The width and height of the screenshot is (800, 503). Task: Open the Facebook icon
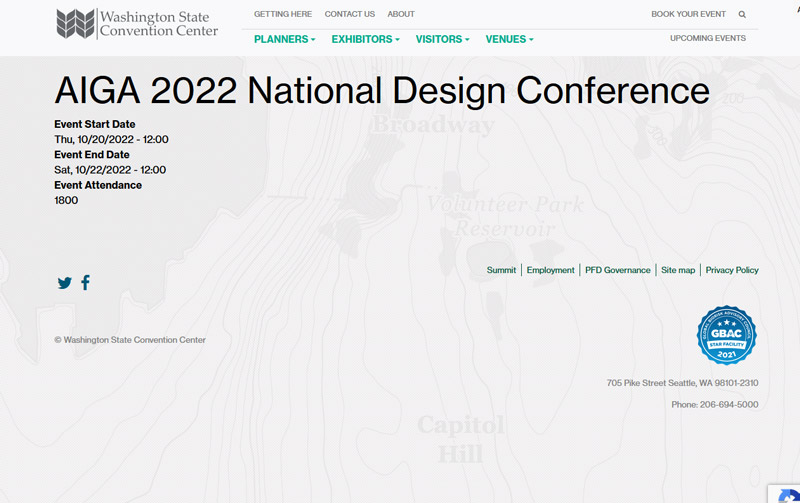[x=86, y=282]
